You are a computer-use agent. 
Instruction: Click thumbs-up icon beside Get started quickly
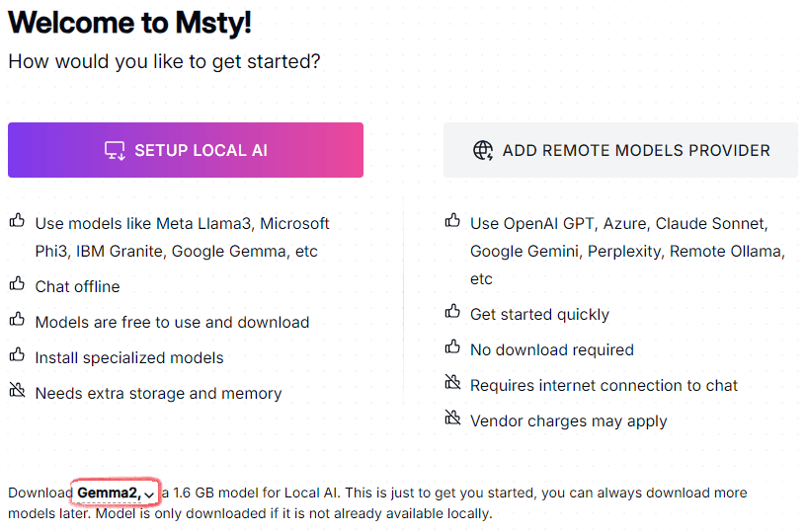click(x=452, y=313)
